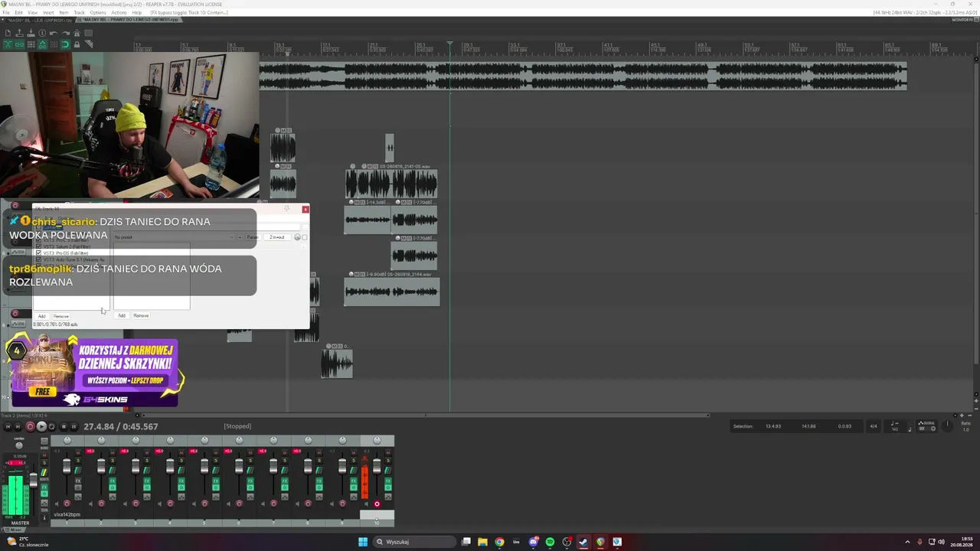Toggle the snap magnet icon
980x551 pixels.
65,44
